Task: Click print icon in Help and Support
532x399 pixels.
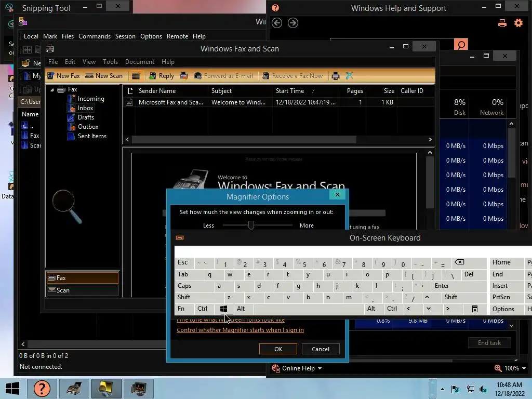Action: click(502, 23)
